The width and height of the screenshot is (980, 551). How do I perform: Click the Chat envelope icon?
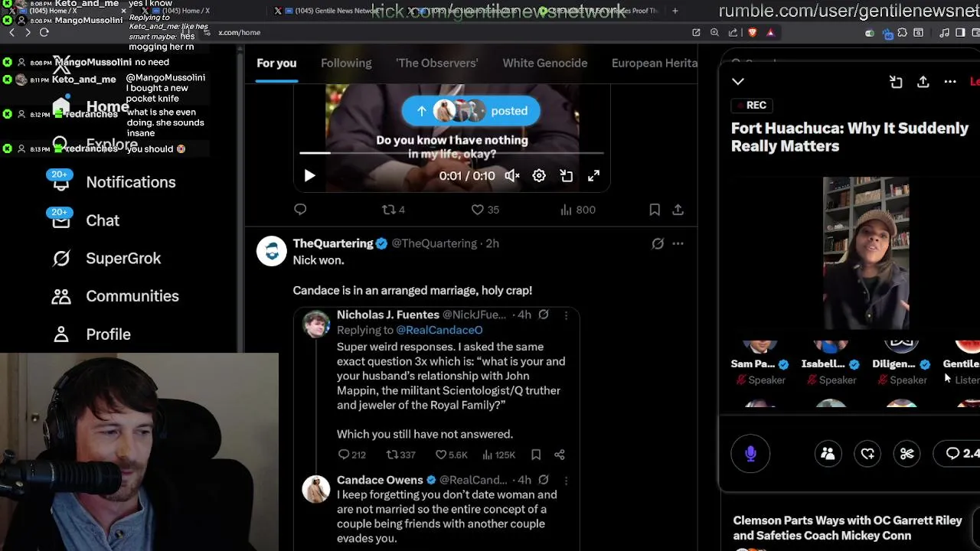[x=61, y=220]
